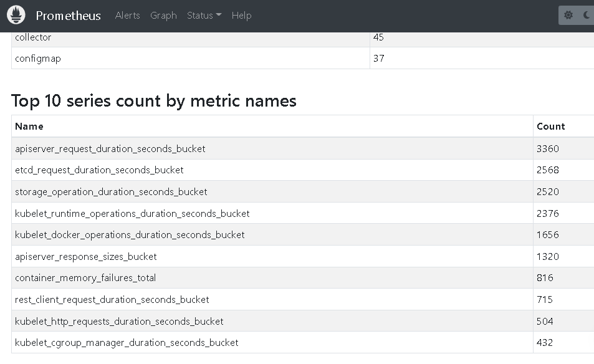Select the apiserver_request_duration_seconds_bucket row
This screenshot has width=594, height=364.
click(110, 148)
